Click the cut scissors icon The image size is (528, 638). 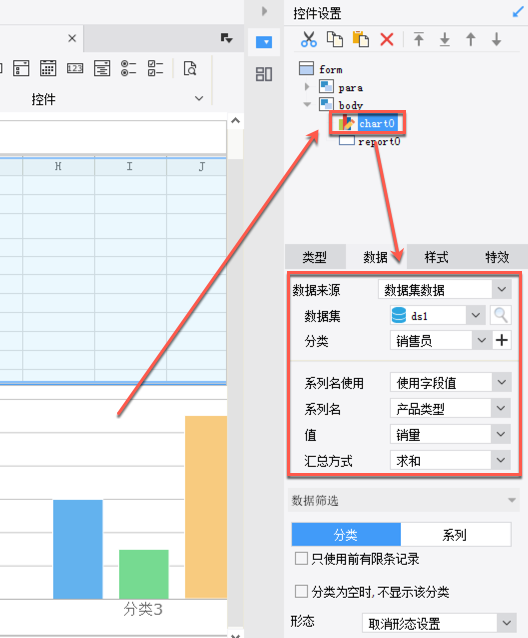(309, 39)
